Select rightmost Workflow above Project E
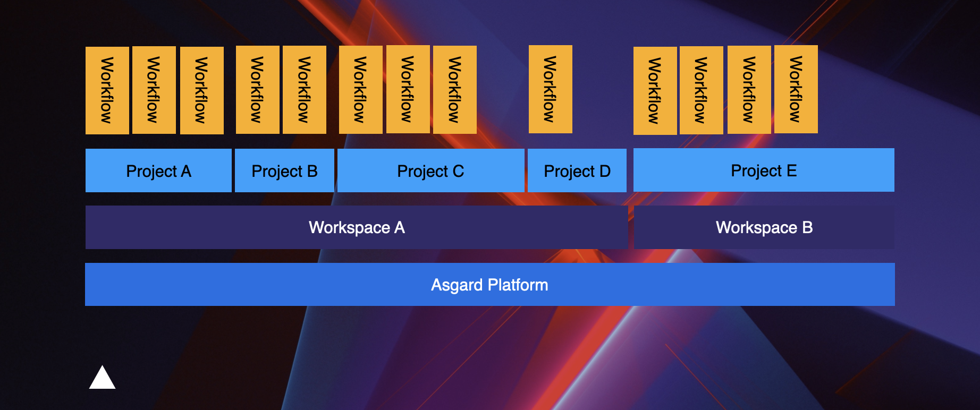980x410 pixels. click(x=796, y=89)
